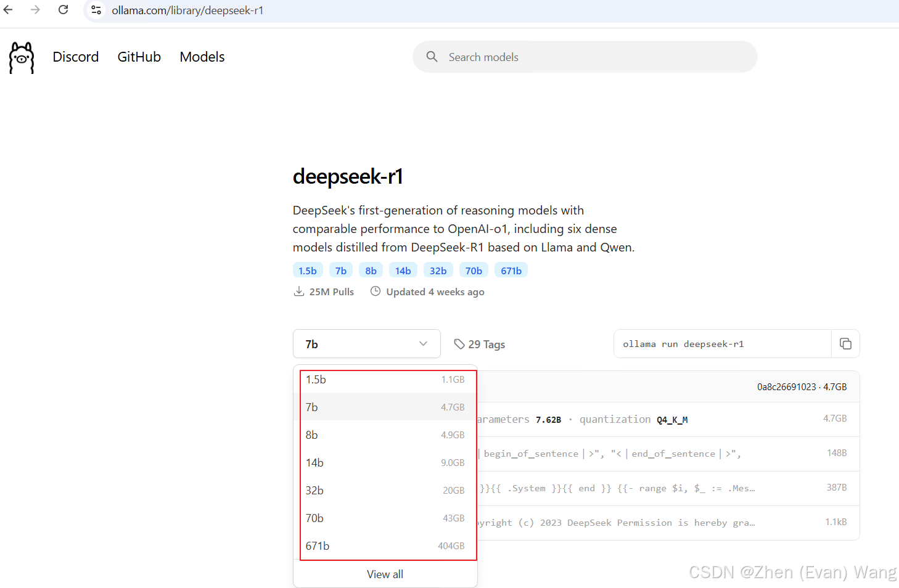The height and width of the screenshot is (588, 899).
Task: Click the deepseek-r1 page title
Action: (x=348, y=176)
